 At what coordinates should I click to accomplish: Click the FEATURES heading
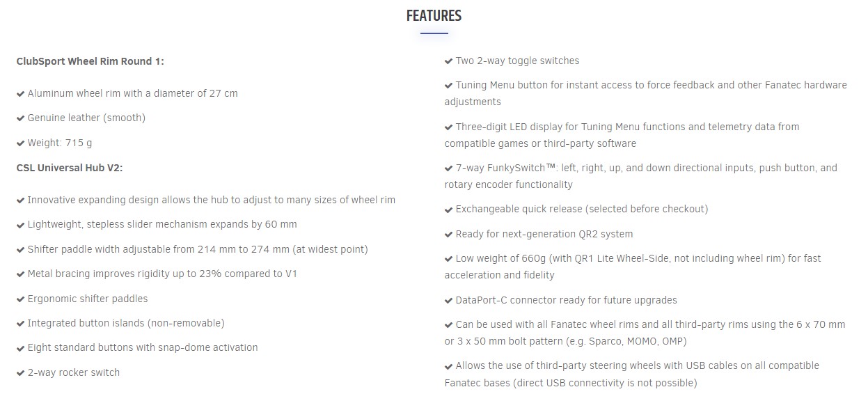434,15
